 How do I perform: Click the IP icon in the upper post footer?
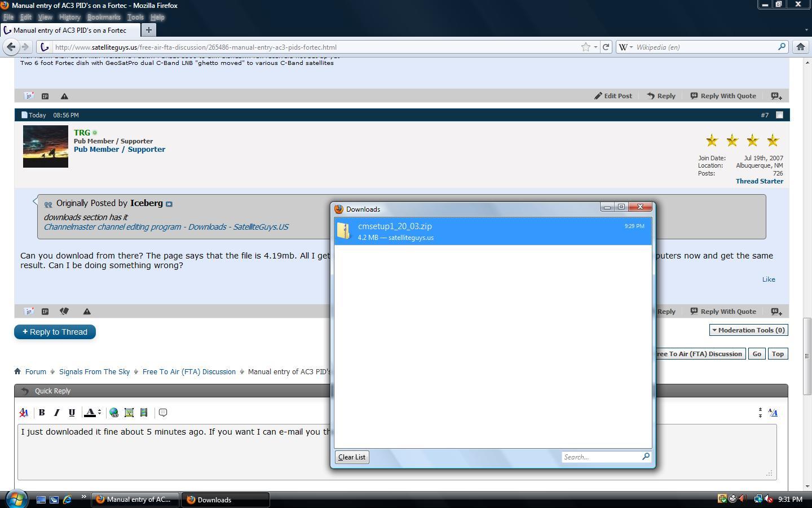click(x=45, y=96)
